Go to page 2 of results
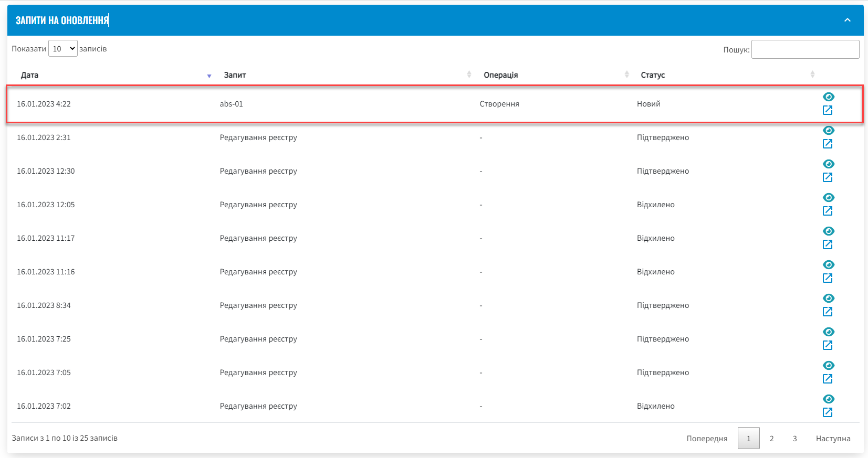Screen dimensions: 868x458 [x=771, y=439]
